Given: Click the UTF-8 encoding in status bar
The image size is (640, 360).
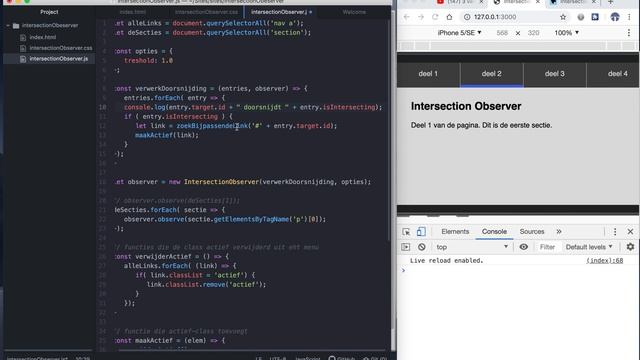Looking at the screenshot, I should 278,358.
